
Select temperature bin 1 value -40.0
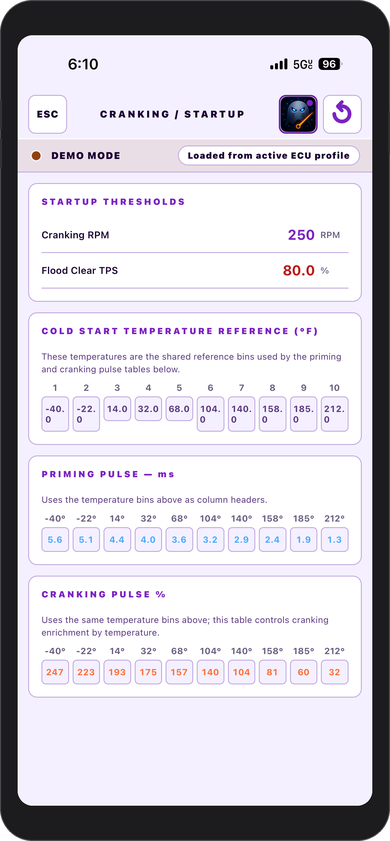(x=55, y=414)
